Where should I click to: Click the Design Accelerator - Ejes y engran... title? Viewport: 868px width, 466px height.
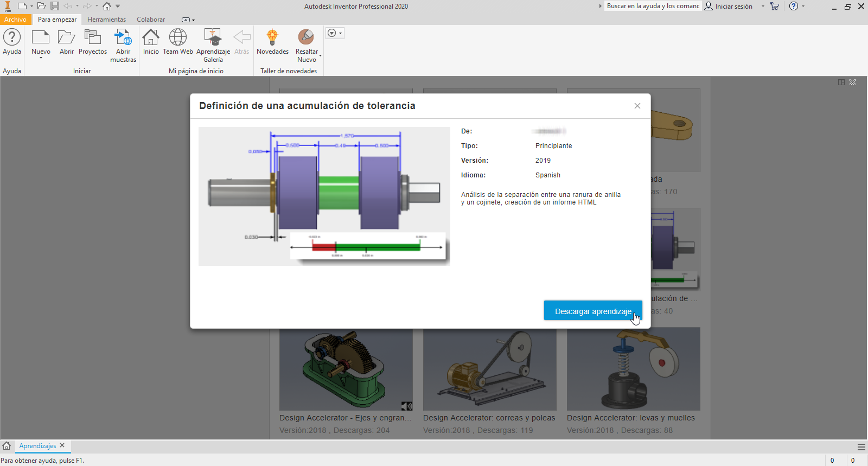[x=346, y=418]
